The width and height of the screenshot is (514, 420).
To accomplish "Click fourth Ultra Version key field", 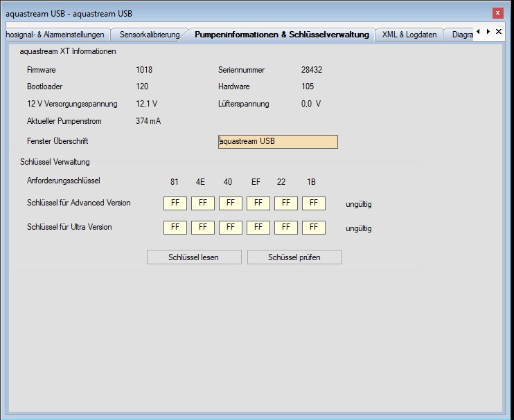I will tap(258, 228).
